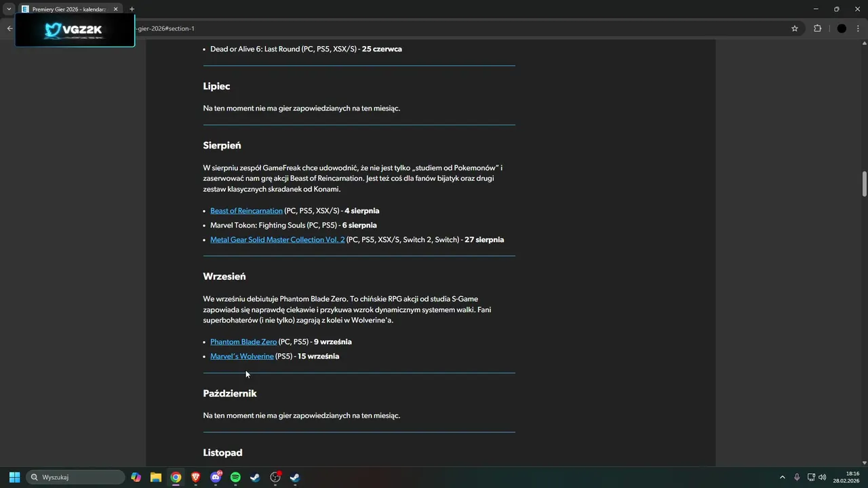The height and width of the screenshot is (488, 868).
Task: Launch Copilot from the taskbar
Action: [x=136, y=477]
